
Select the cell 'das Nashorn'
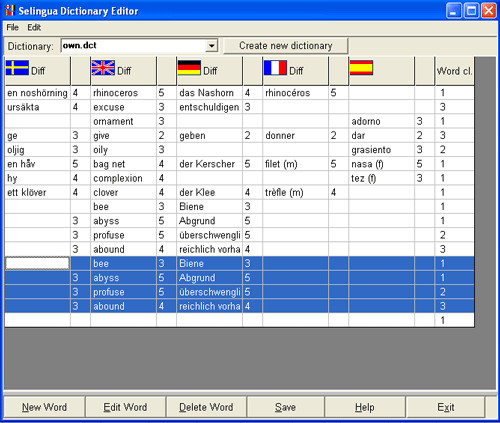pos(209,93)
